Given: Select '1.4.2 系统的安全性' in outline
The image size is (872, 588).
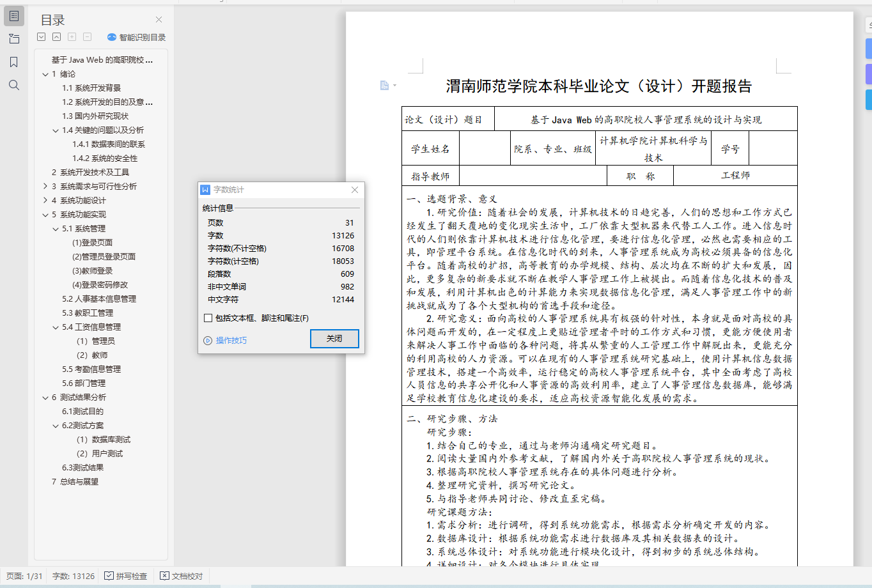Looking at the screenshot, I should [x=105, y=159].
